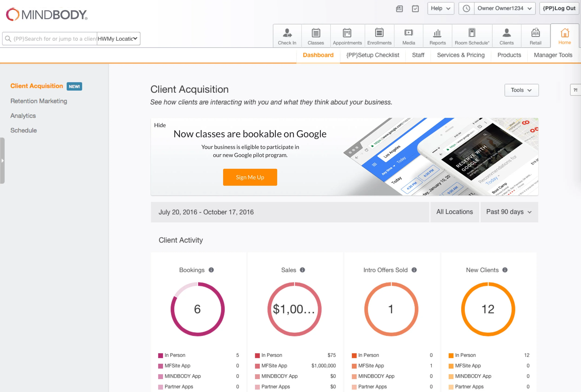581x392 pixels.
Task: Click the clock icon near the owner name
Action: [466, 8]
